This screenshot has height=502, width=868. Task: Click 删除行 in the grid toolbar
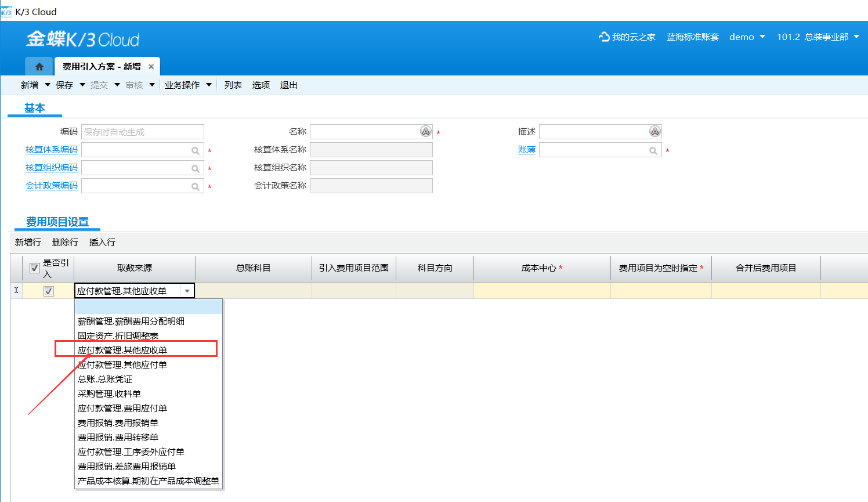[x=65, y=242]
